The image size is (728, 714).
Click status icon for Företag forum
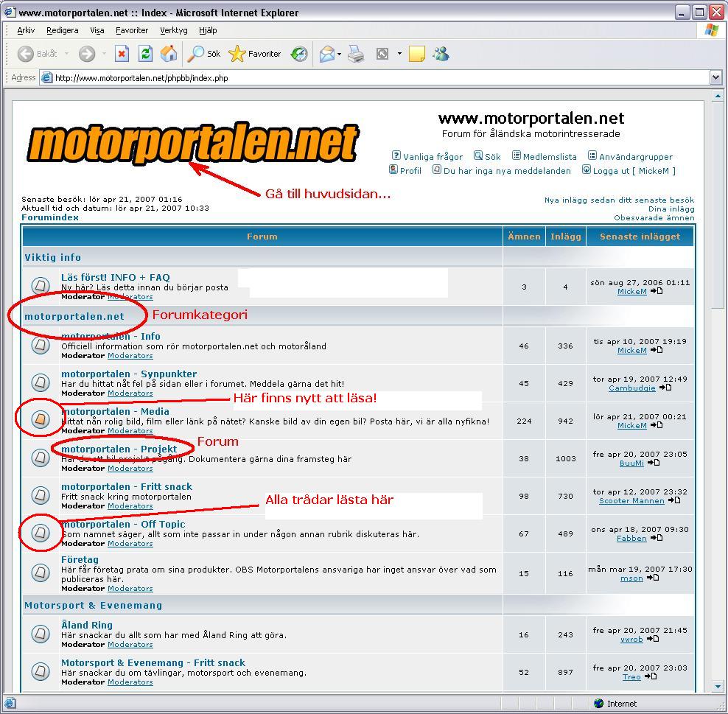coord(41,573)
